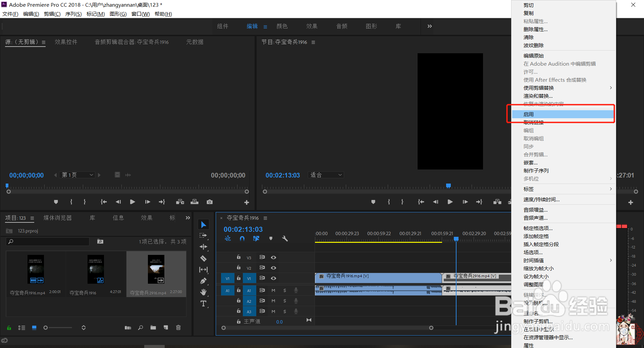Click Find magnifier in Project panel footer
Image resolution: width=644 pixels, height=348 pixels.
(x=141, y=328)
